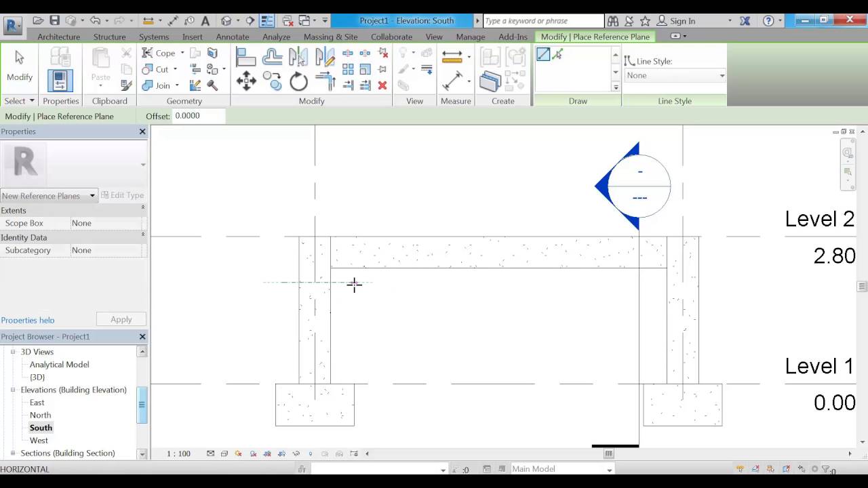The width and height of the screenshot is (868, 488).
Task: Open the Cope dropdown arrow
Action: 182,53
